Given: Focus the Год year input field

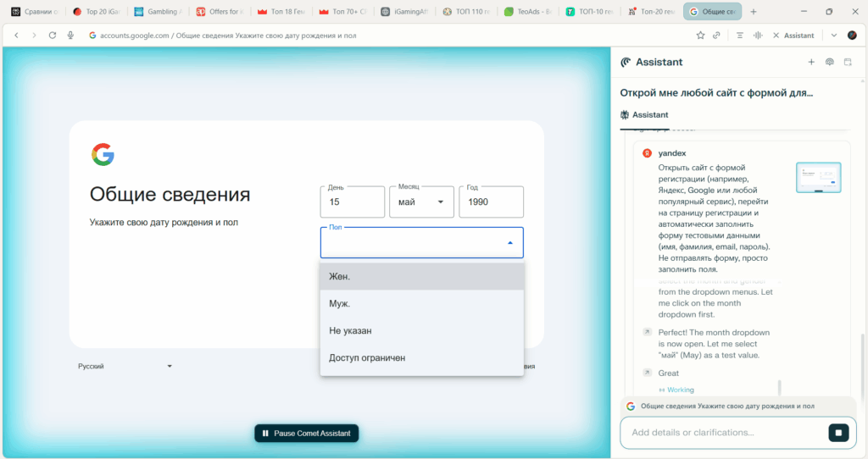Looking at the screenshot, I should [491, 202].
